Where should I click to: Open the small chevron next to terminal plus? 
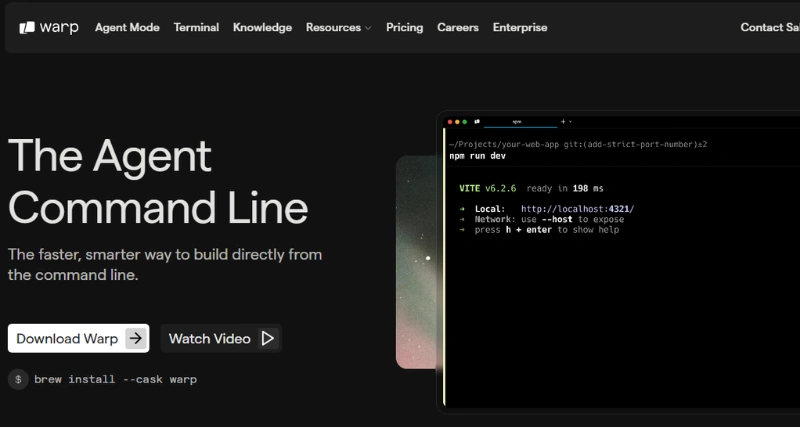[x=570, y=121]
